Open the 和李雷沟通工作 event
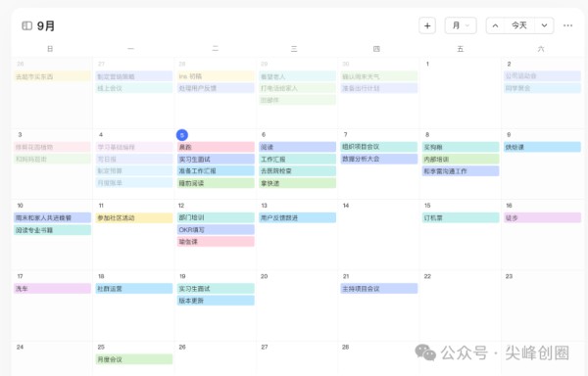The width and height of the screenshot is (588, 376). 461,171
